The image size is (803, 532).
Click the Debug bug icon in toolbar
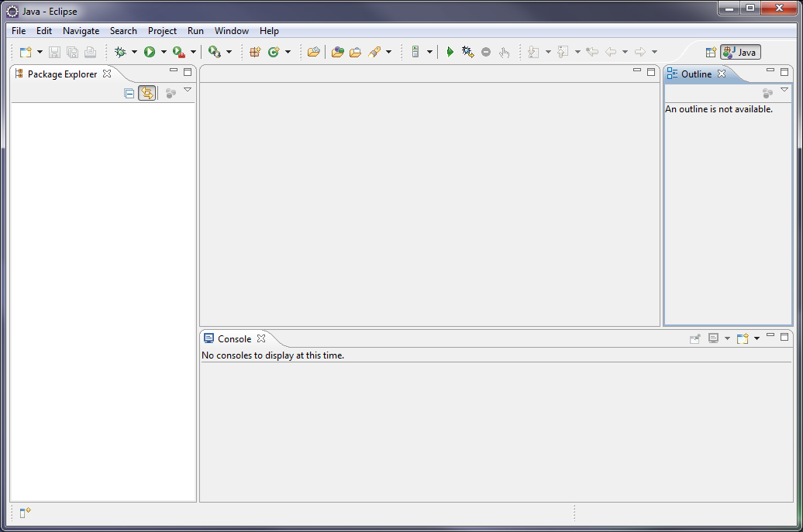click(x=120, y=52)
